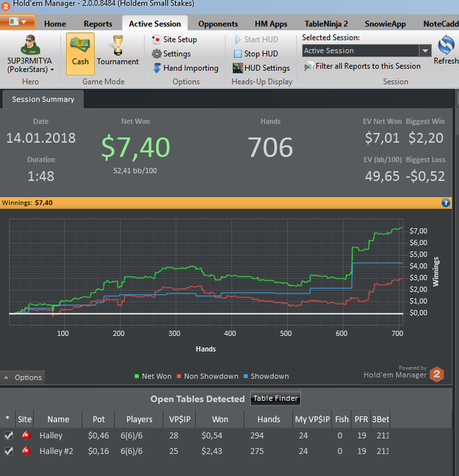Screen dimensions: 459x476
Task: Toggle the Halley table checkbox
Action: 9,436
